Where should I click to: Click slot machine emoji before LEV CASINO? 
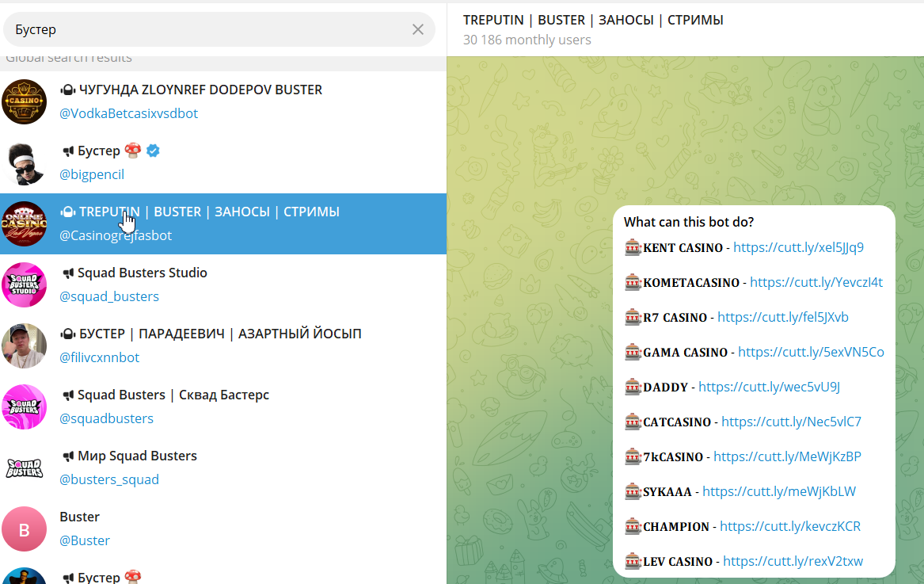point(633,560)
